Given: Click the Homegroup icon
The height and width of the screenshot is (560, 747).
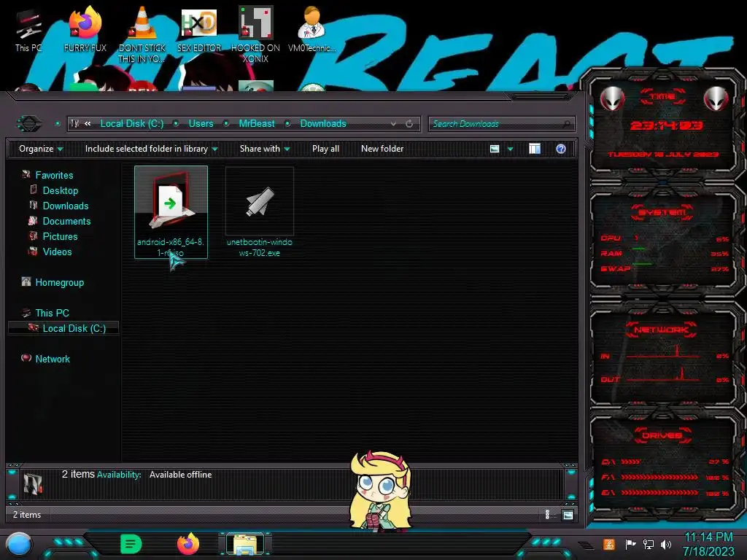Looking at the screenshot, I should click(x=26, y=282).
